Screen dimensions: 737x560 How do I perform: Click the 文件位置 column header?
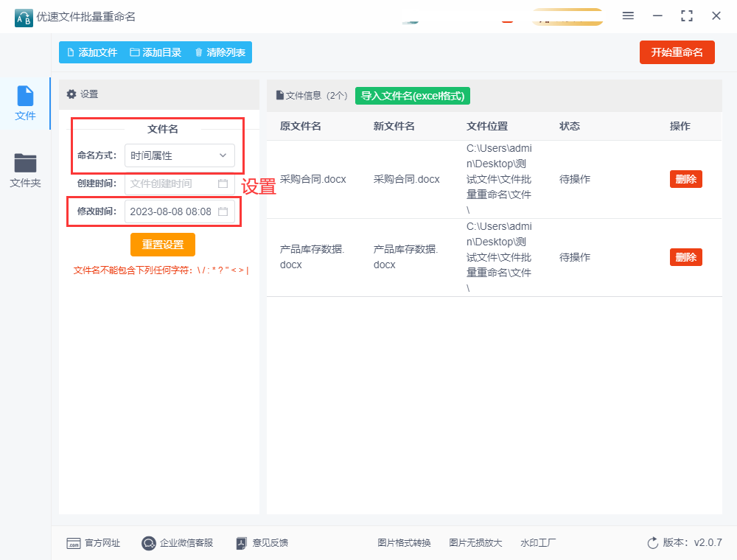click(487, 126)
